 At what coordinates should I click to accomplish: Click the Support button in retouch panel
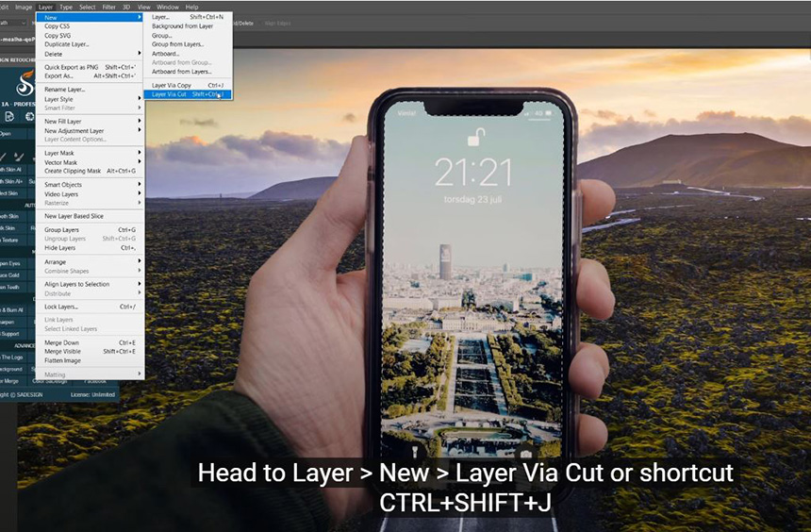(x=12, y=334)
